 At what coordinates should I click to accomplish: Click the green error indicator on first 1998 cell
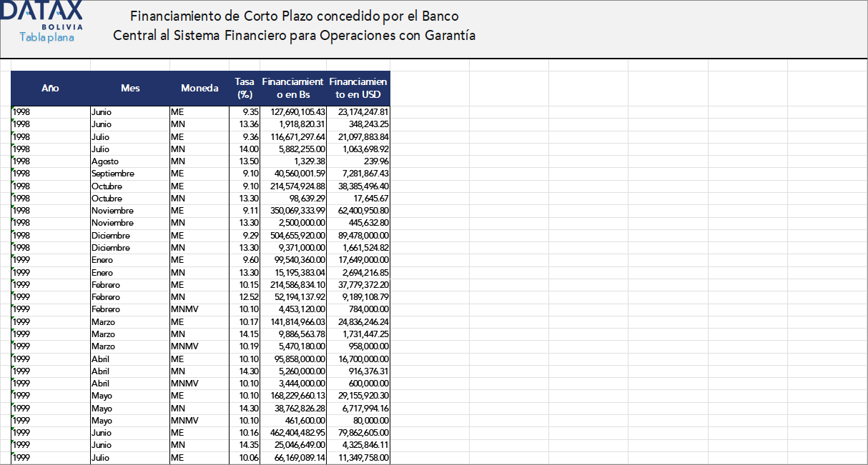click(x=12, y=109)
